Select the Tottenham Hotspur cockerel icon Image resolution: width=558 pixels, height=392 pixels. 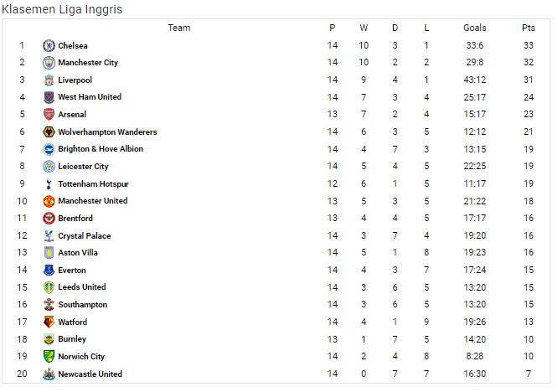(x=49, y=184)
